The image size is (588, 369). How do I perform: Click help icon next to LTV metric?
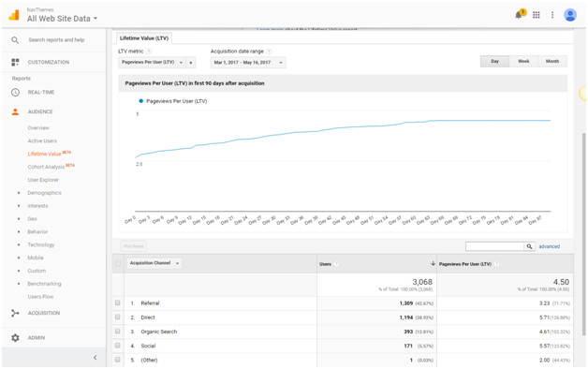click(149, 52)
